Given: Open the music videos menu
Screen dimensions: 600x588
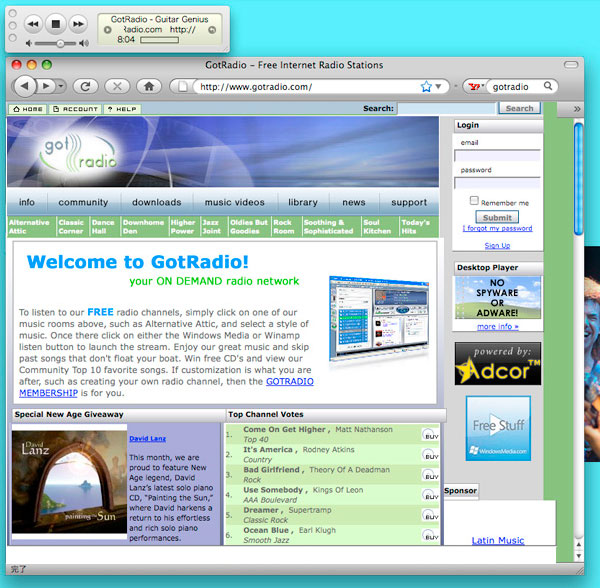Looking at the screenshot, I should pyautogui.click(x=235, y=202).
